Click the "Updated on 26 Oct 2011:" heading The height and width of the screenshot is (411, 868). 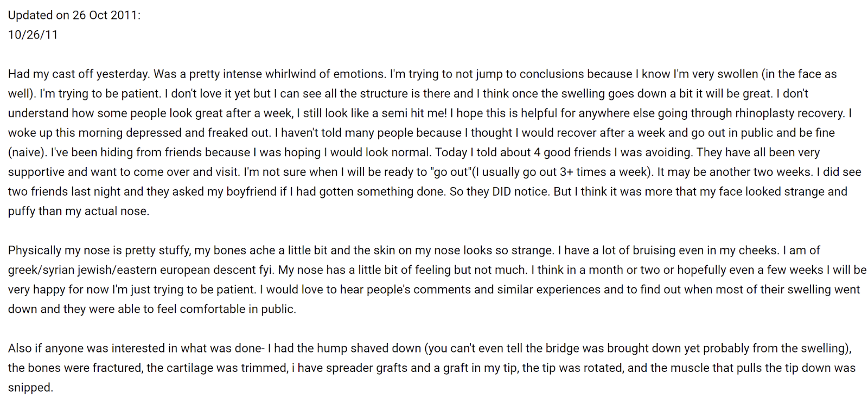[74, 15]
